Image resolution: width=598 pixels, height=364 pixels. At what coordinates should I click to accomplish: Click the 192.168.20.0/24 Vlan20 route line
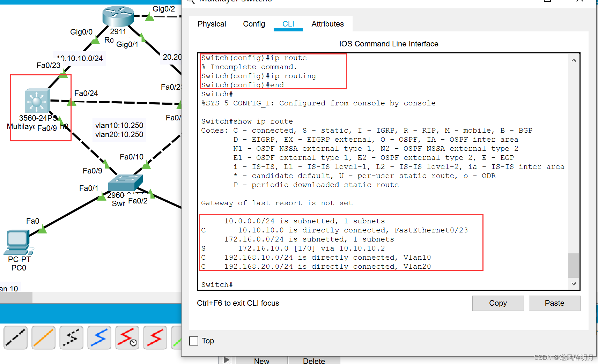click(x=316, y=266)
